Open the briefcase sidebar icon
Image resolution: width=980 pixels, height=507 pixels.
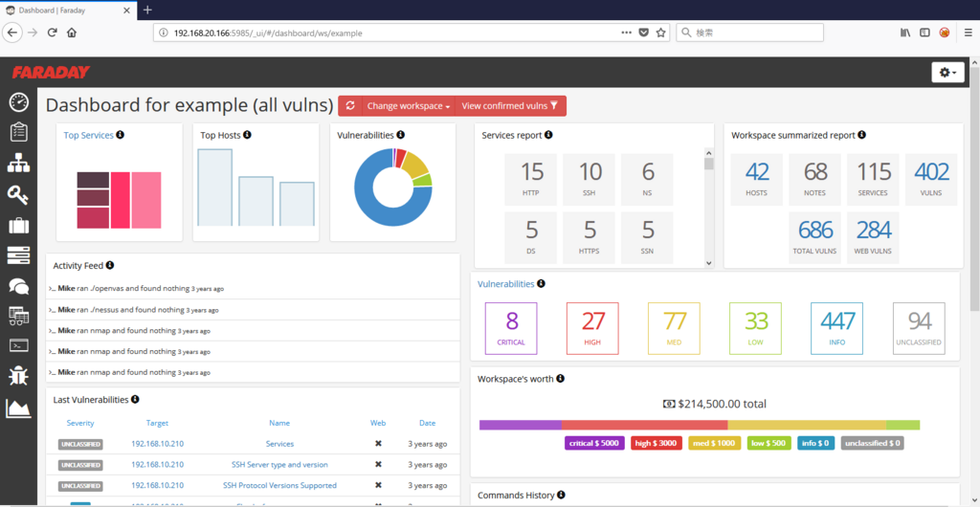pyautogui.click(x=19, y=226)
